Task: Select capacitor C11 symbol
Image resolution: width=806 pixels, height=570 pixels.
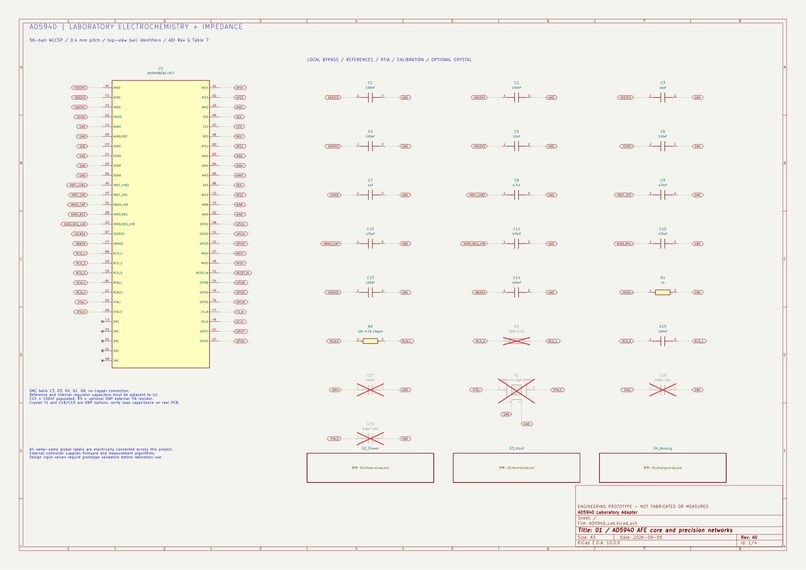Action: pyautogui.click(x=516, y=244)
